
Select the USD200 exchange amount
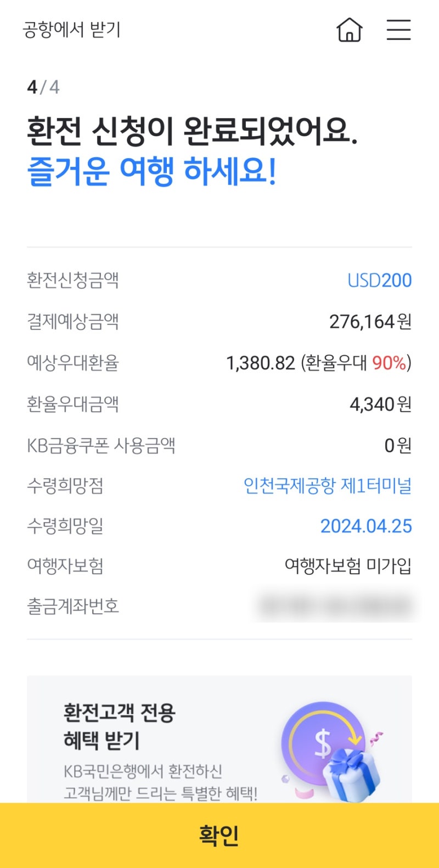pos(379,281)
